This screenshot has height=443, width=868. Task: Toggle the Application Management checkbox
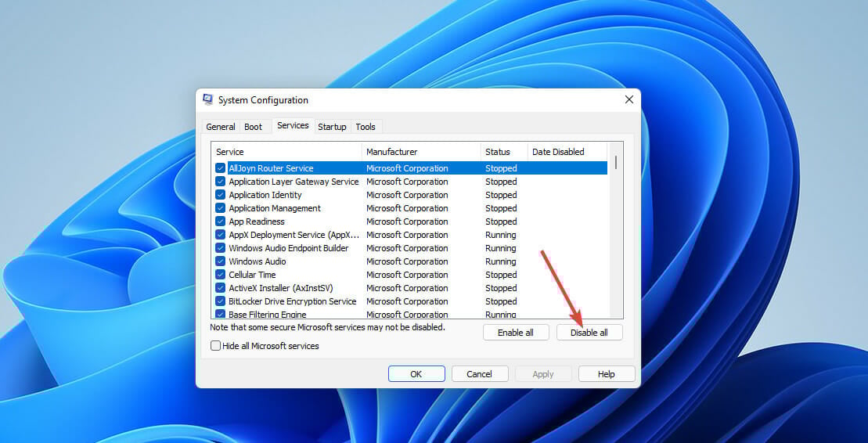click(220, 208)
